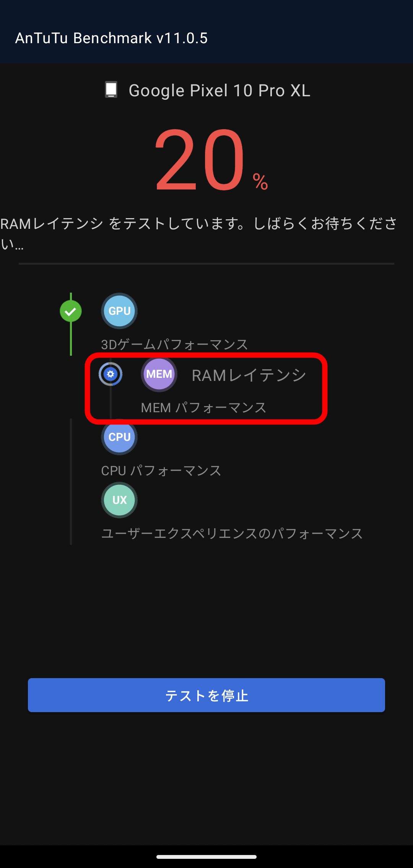
Task: Click the device icon beside Google Pixel
Action: click(x=111, y=90)
